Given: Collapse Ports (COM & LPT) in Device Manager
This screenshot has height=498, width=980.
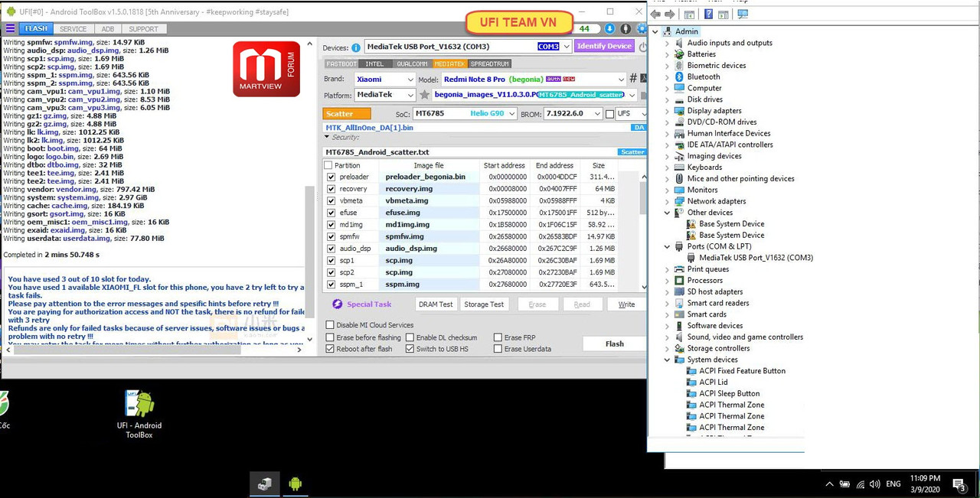Looking at the screenshot, I should point(668,246).
